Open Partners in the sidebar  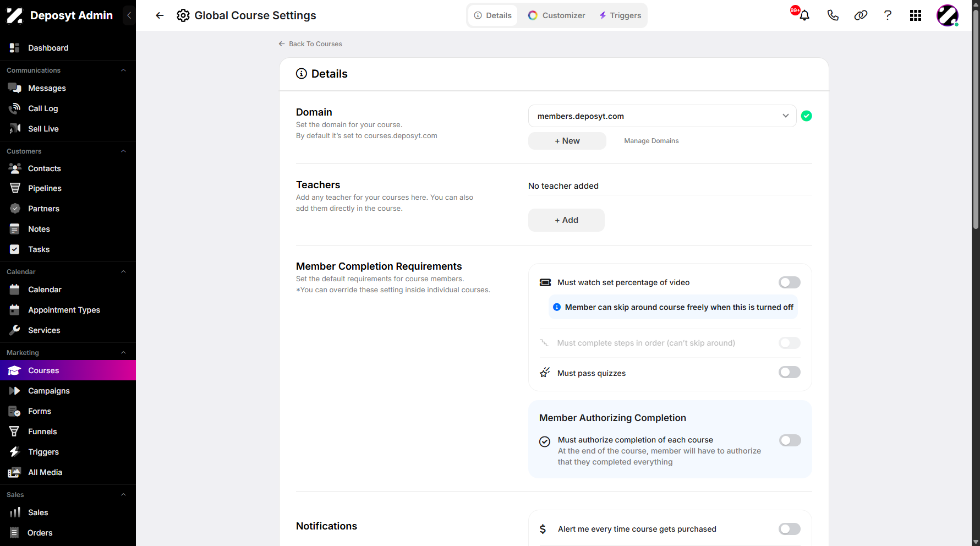pyautogui.click(x=68, y=209)
